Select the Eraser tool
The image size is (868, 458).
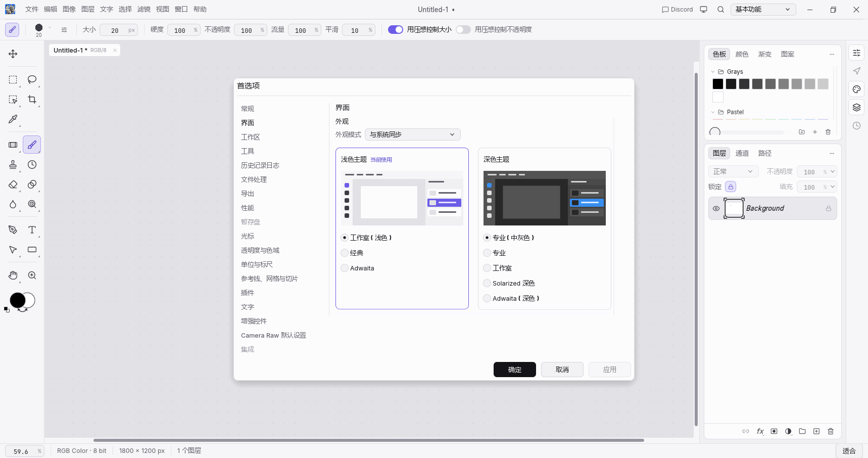(x=13, y=185)
